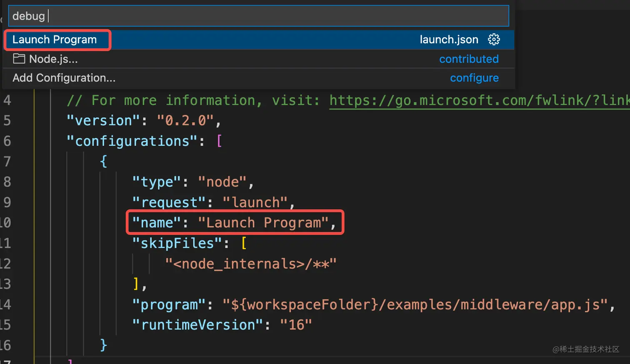The width and height of the screenshot is (630, 364).
Task: Focus the 'debug' quick input box
Action: click(258, 16)
